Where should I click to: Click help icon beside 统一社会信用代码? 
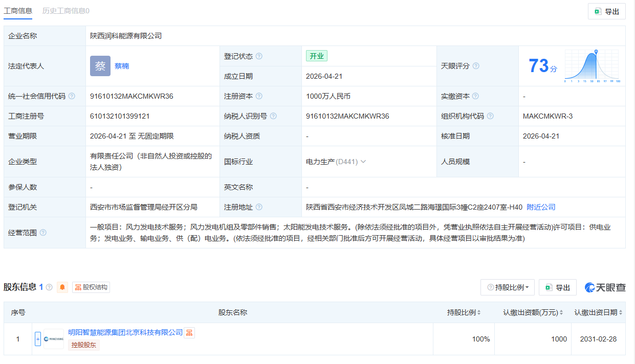[72, 96]
